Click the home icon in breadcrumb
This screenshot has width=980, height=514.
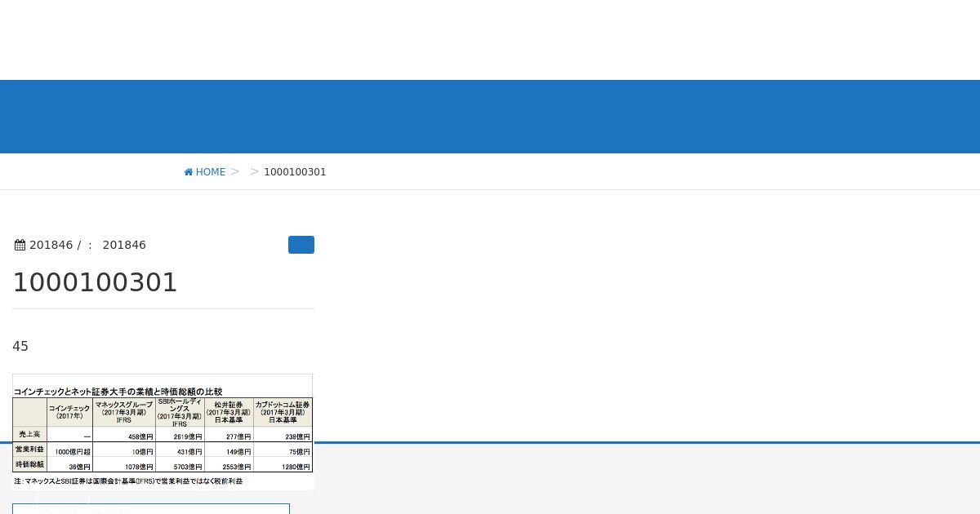(189, 172)
